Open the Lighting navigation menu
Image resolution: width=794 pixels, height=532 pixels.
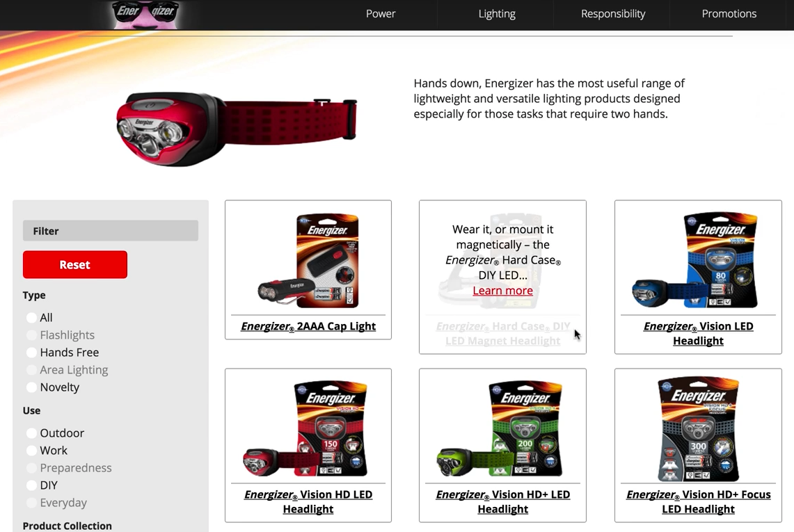(x=497, y=14)
